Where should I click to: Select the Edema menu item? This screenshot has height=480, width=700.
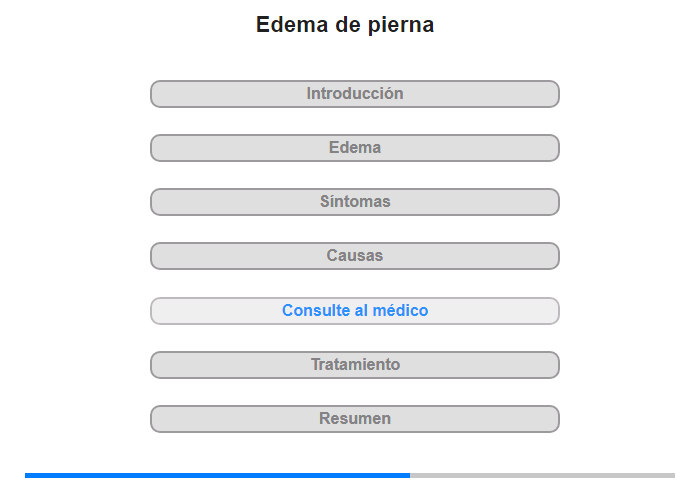355,148
